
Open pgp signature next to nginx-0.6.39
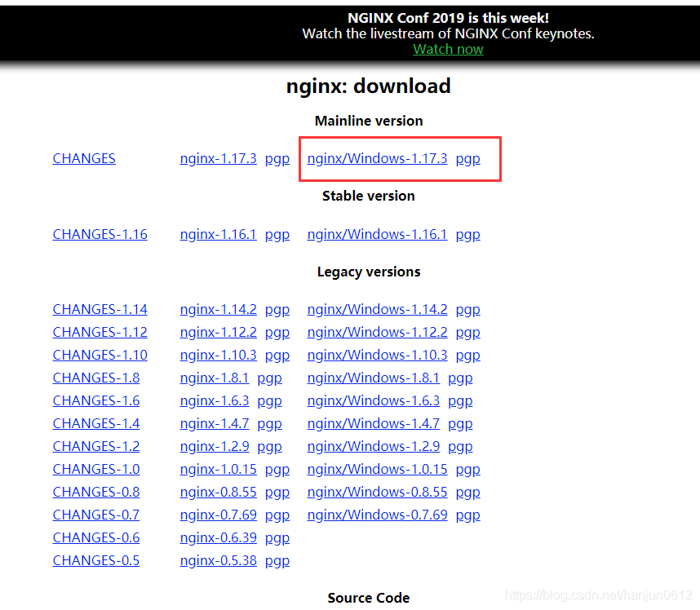tap(277, 538)
